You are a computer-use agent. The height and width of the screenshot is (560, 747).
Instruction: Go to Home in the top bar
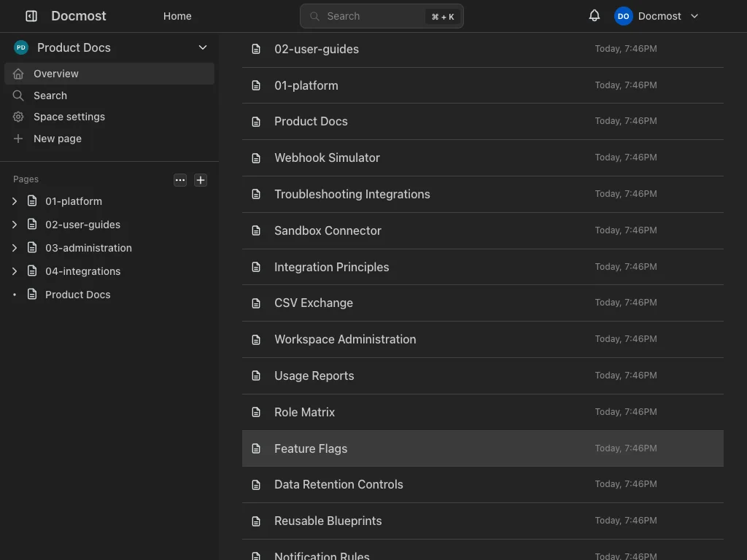click(x=177, y=16)
